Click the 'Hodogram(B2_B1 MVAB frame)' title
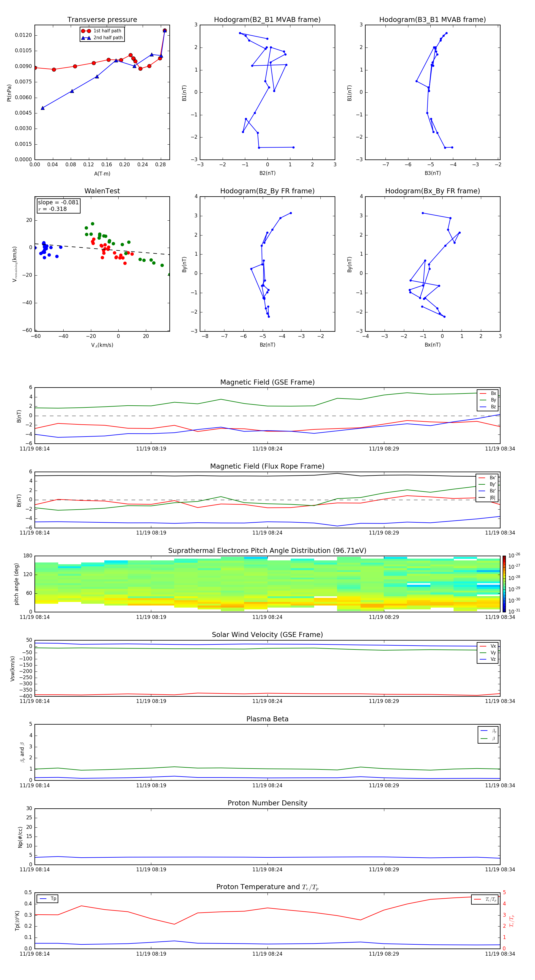This screenshot has width=535, height=980. click(x=267, y=20)
